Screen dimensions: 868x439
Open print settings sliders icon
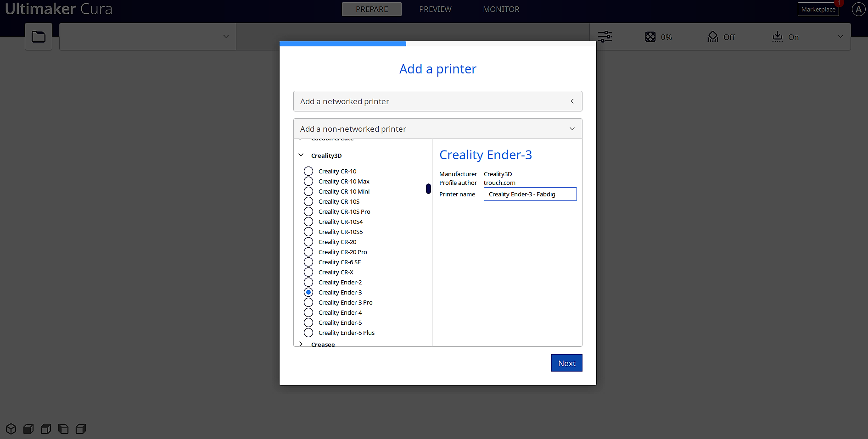605,37
